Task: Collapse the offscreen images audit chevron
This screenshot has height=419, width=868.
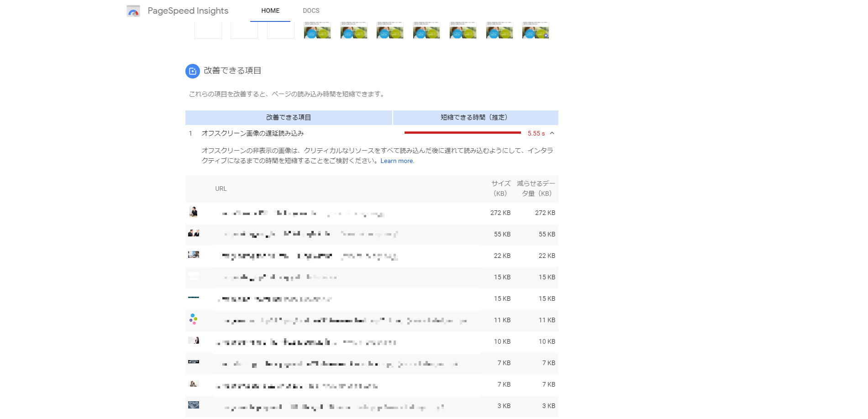Action: (552, 133)
